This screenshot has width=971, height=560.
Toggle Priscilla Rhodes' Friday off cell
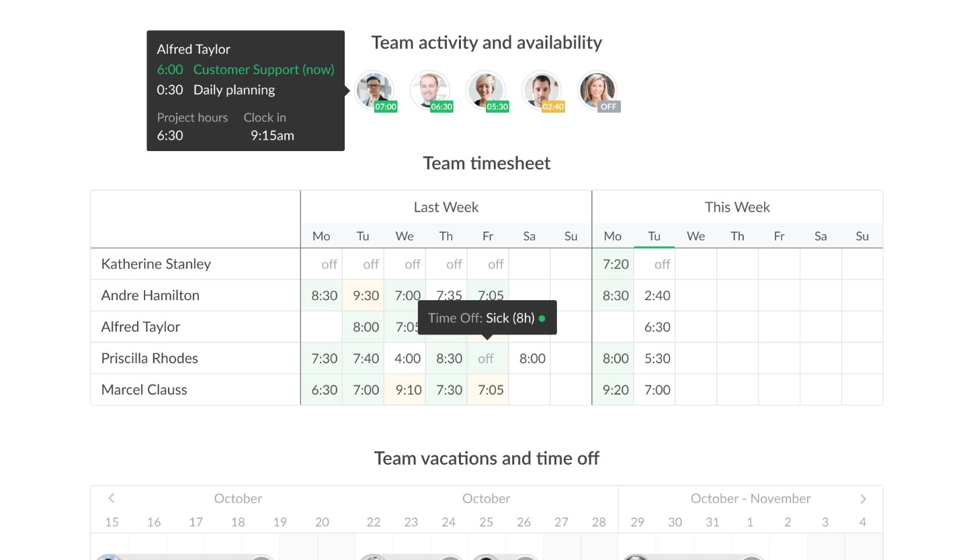pyautogui.click(x=487, y=358)
